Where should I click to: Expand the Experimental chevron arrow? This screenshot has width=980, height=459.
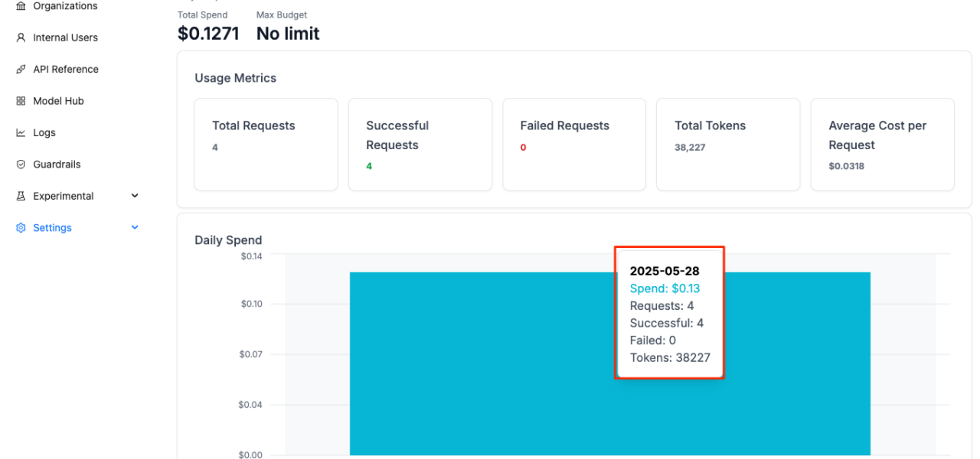(x=135, y=196)
